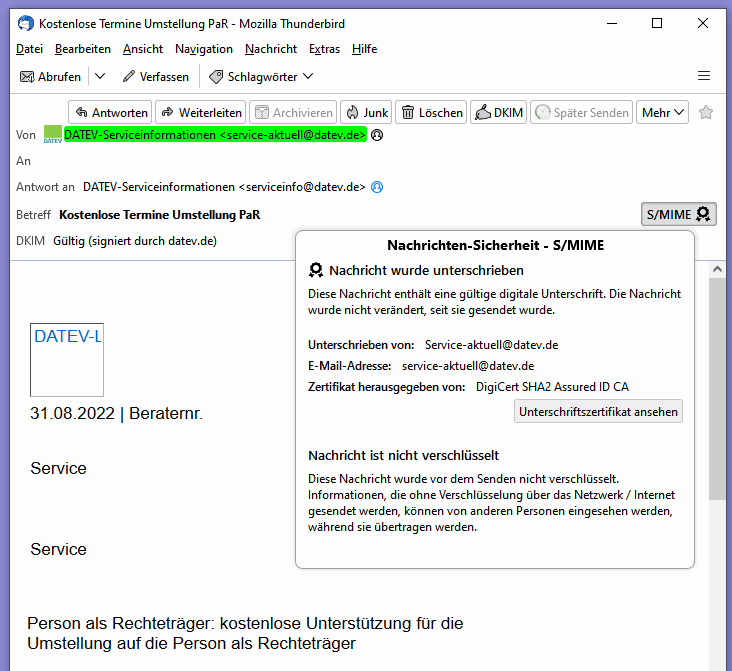Open the Thunderbird hamburger app menu

pyautogui.click(x=704, y=76)
